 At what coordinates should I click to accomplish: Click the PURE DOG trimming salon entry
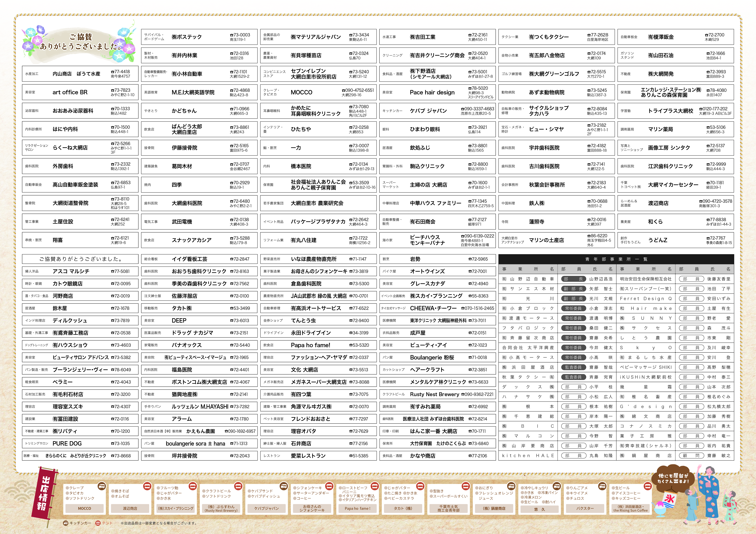[80, 444]
